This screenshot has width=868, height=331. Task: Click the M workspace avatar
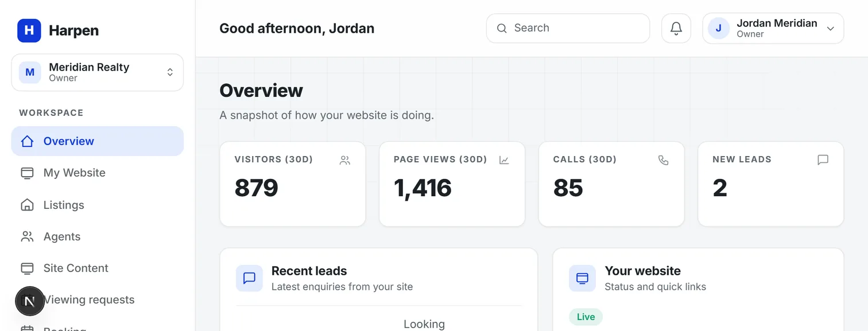pyautogui.click(x=30, y=72)
